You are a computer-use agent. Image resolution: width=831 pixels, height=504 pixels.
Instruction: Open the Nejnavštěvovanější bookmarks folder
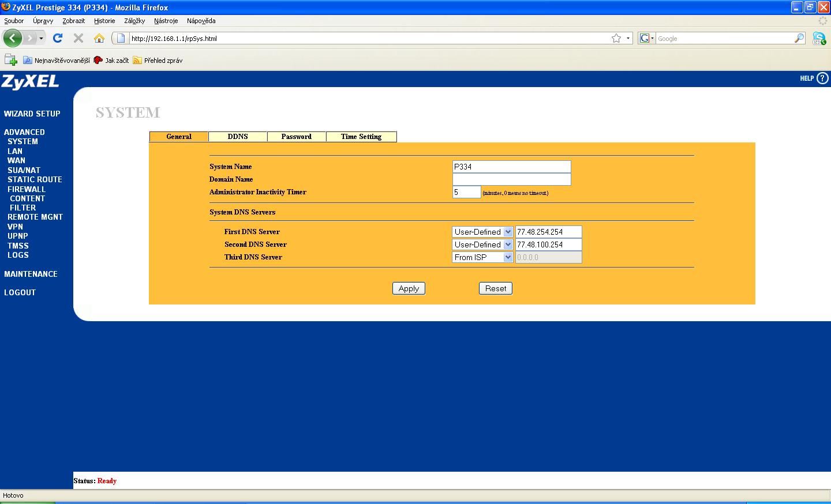57,60
